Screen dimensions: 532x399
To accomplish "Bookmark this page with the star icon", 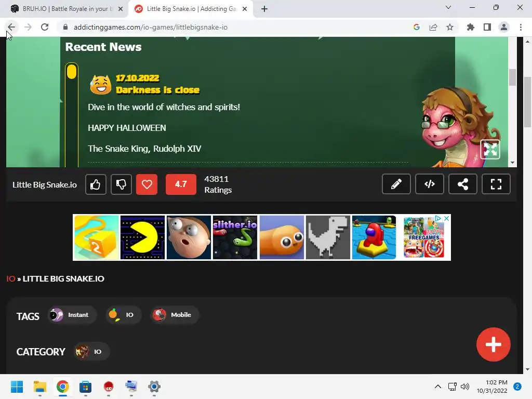I will (x=450, y=27).
